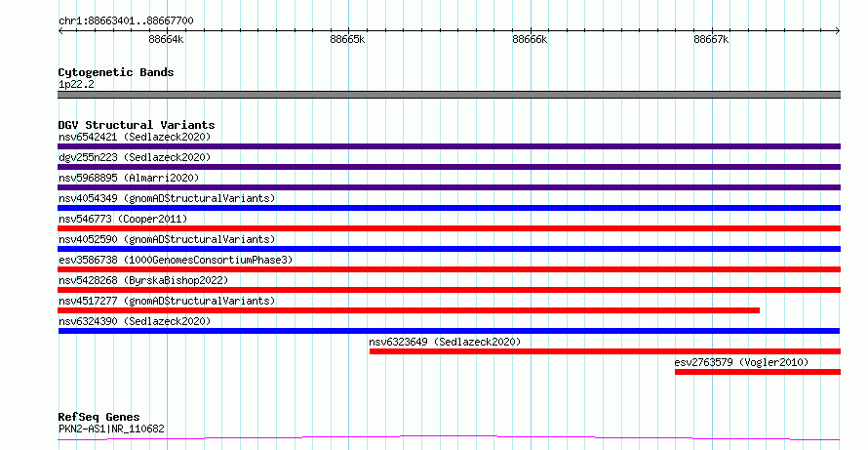Click the red bar under nsv546773
The height and width of the screenshot is (450, 868).
coord(449,228)
